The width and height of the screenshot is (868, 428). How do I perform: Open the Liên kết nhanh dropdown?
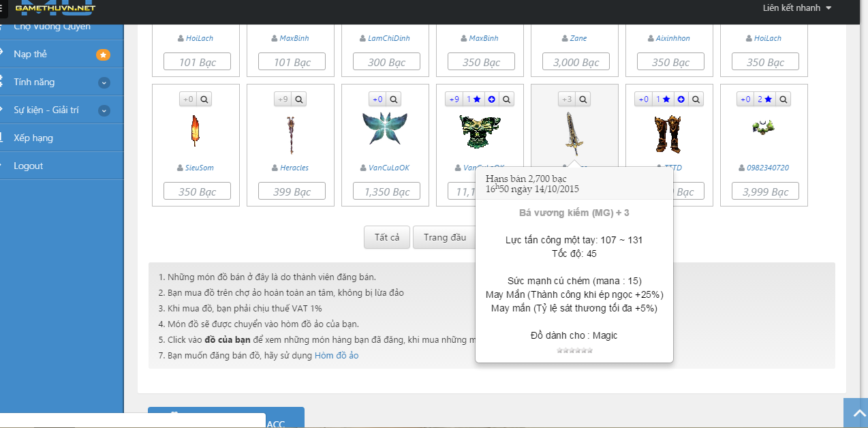pyautogui.click(x=797, y=8)
